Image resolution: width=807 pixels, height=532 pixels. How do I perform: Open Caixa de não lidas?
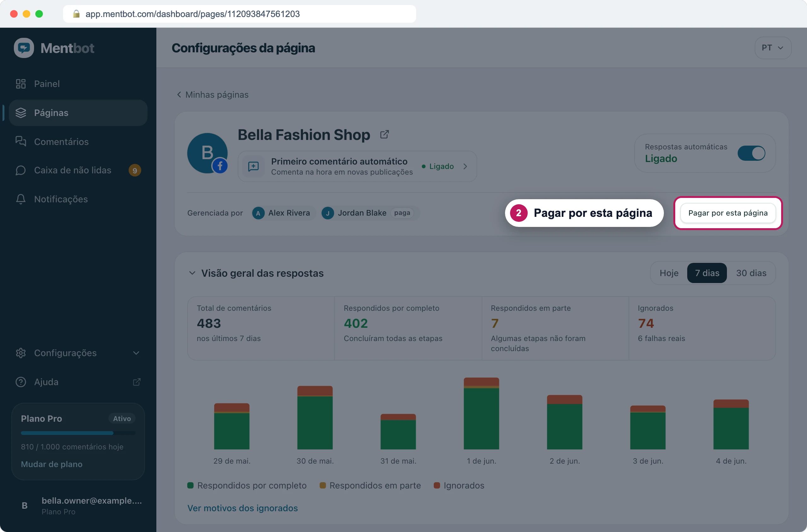point(78,170)
